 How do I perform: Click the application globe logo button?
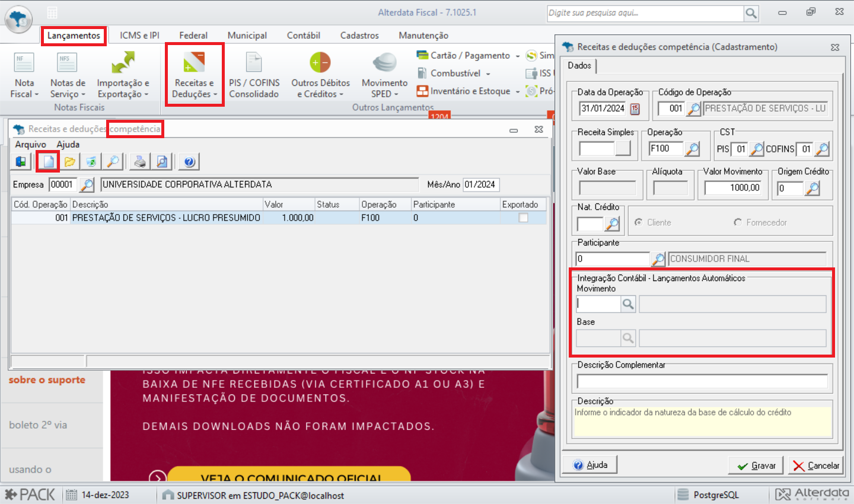coord(18,19)
